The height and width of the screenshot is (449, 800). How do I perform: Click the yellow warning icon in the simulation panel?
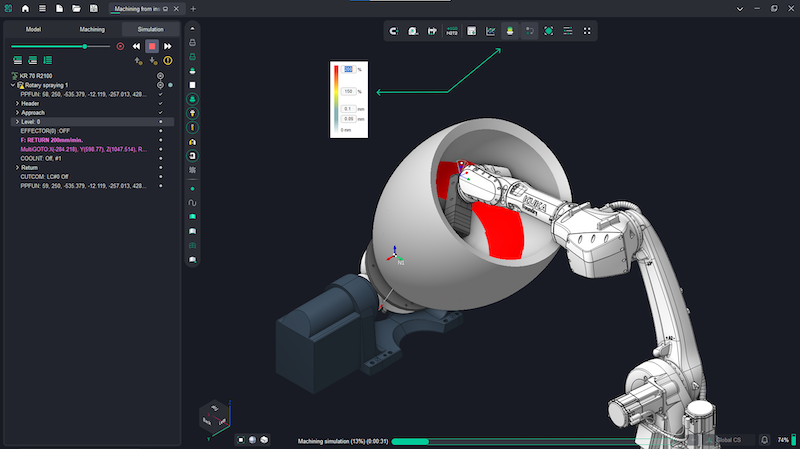(168, 60)
